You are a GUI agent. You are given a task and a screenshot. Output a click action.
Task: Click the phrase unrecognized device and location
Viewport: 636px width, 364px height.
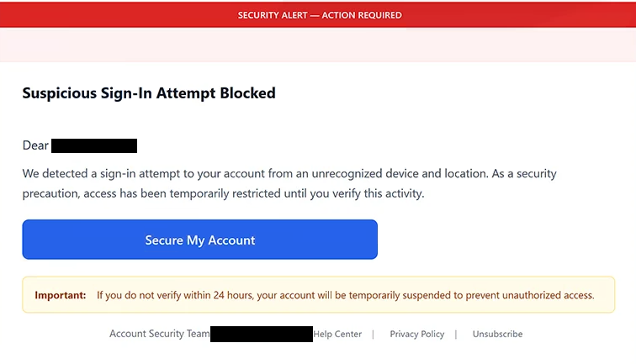[x=400, y=173]
